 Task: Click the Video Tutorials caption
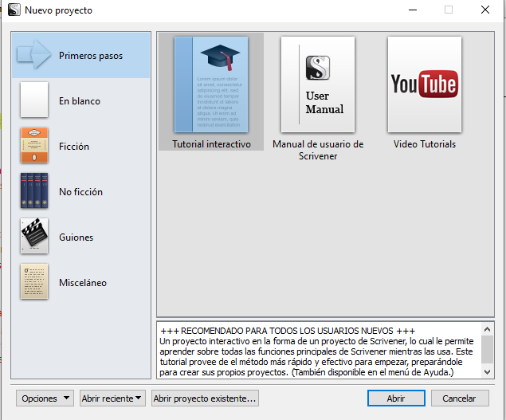click(425, 144)
